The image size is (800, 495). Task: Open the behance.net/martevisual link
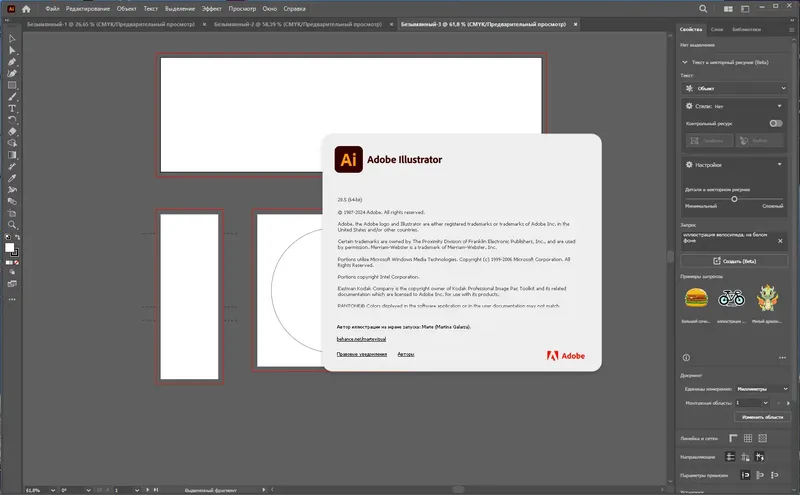click(361, 339)
